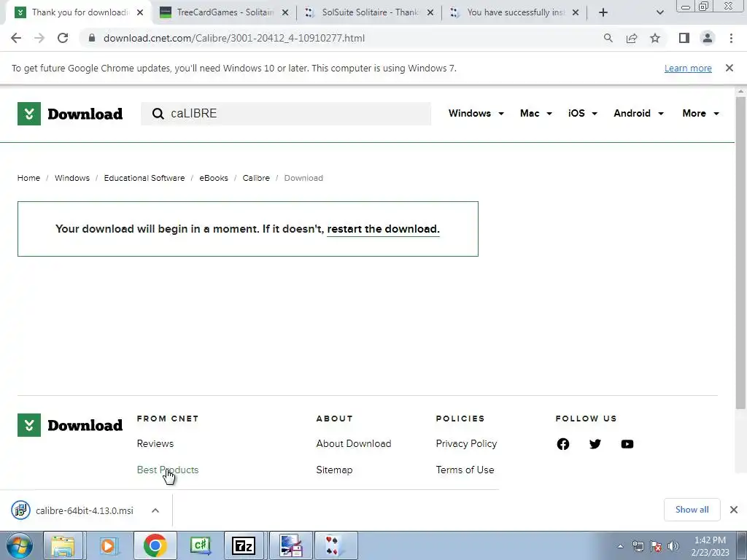Expand the Windows dropdown menu
747x560 pixels.
click(476, 113)
